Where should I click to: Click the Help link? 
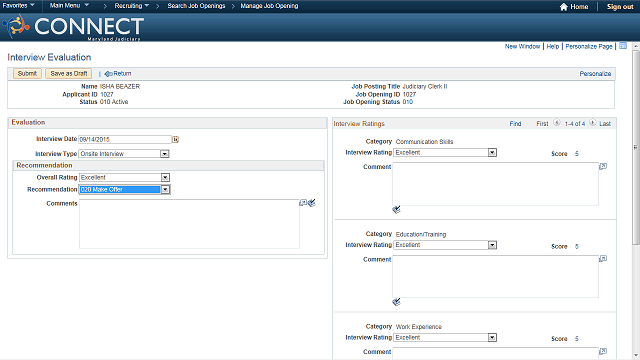(x=553, y=47)
